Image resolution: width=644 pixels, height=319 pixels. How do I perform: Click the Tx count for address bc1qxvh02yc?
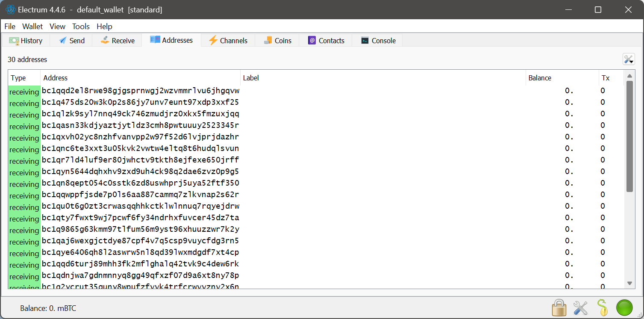603,137
